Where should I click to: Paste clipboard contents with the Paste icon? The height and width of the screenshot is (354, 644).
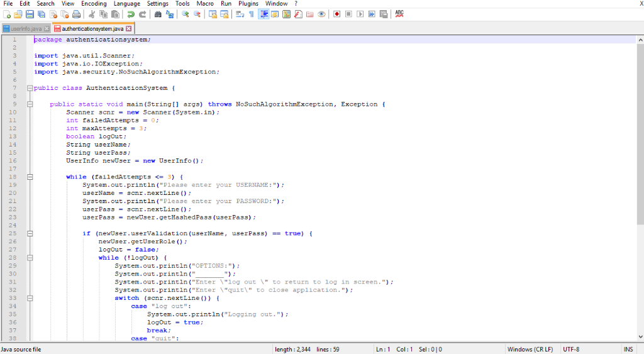coord(116,14)
